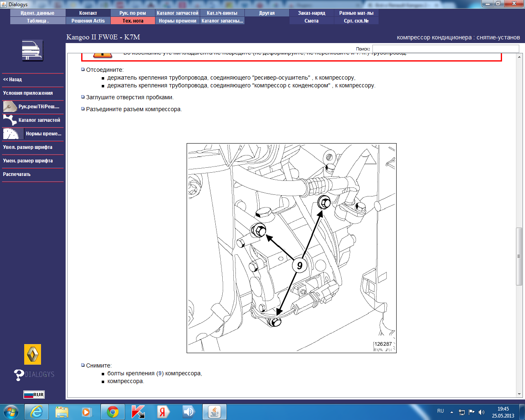Screen dimensions: 525x420
Task: Click the vertical scrollbar thumb
Action: [x=519, y=256]
